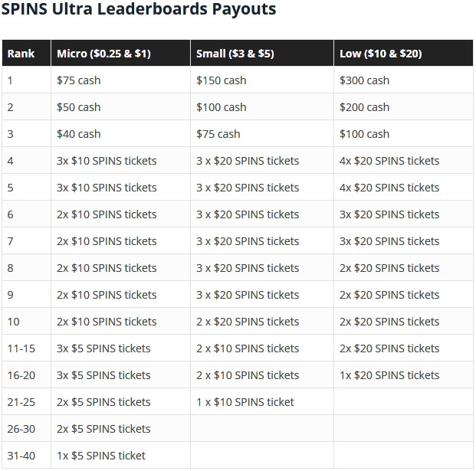Image resolution: width=476 pixels, height=471 pixels.
Task: Select the Rank column header
Action: pos(26,53)
